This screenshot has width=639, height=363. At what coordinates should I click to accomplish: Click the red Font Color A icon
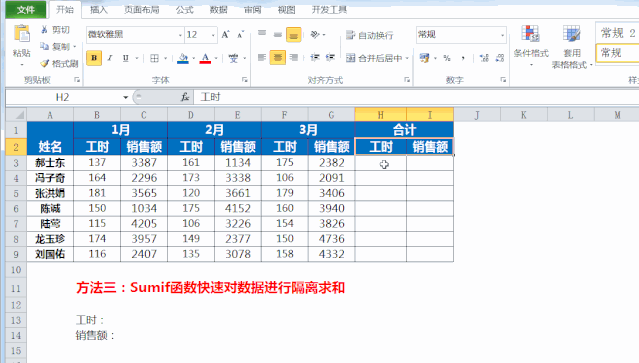(205, 58)
